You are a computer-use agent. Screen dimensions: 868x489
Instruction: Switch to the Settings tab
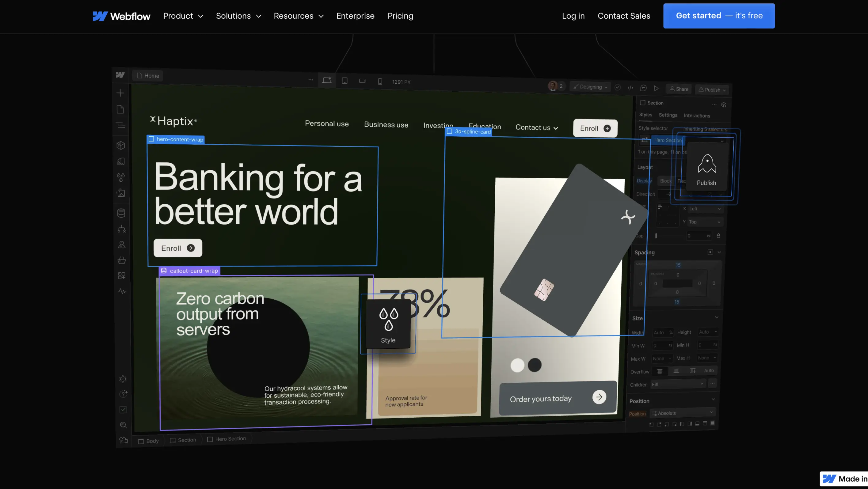[668, 115]
